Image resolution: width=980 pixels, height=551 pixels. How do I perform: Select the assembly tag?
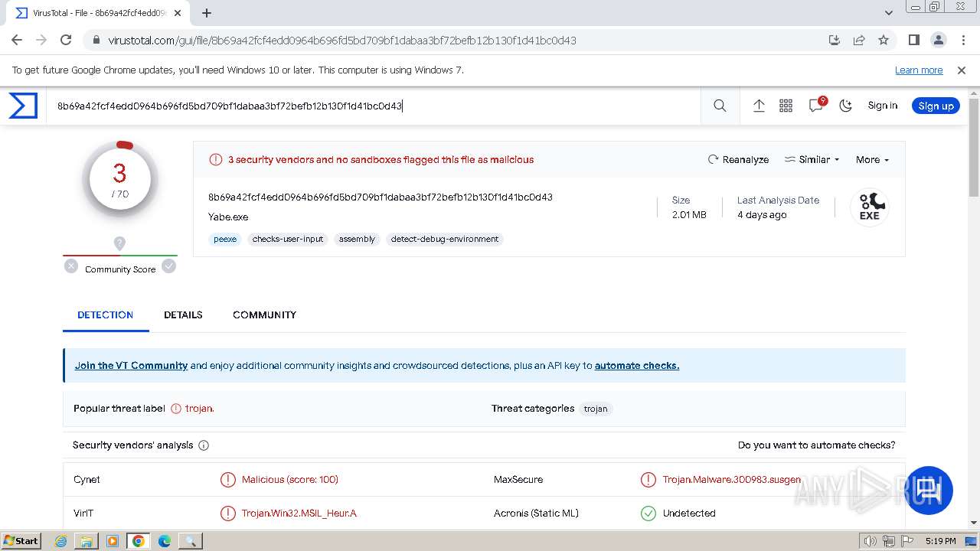357,239
